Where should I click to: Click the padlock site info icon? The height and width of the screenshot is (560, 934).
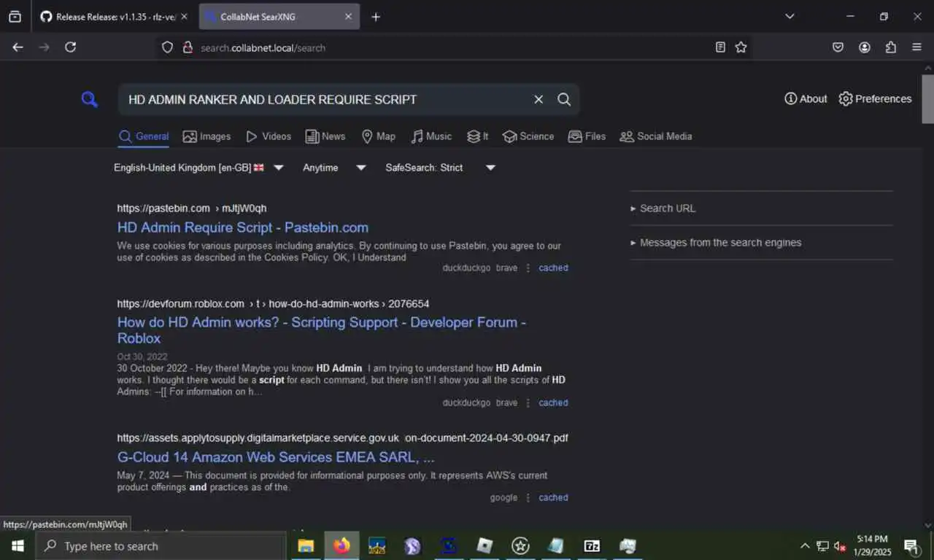coord(188,47)
